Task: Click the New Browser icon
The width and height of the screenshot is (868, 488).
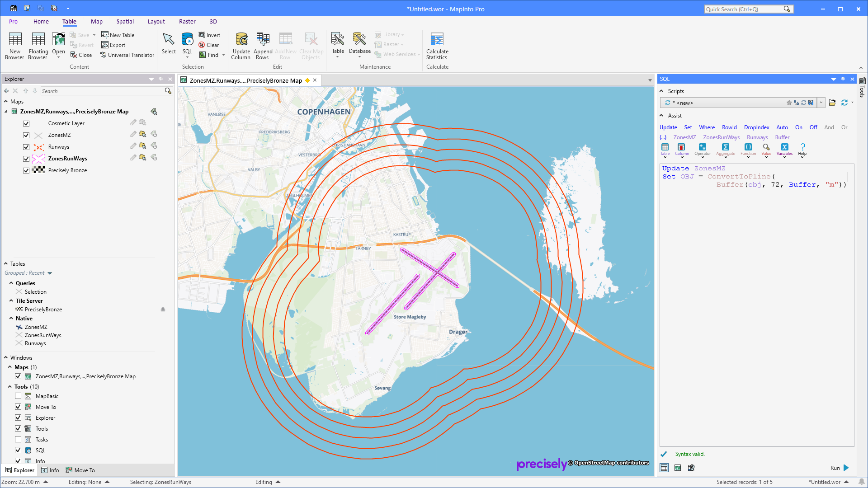Action: (x=14, y=45)
